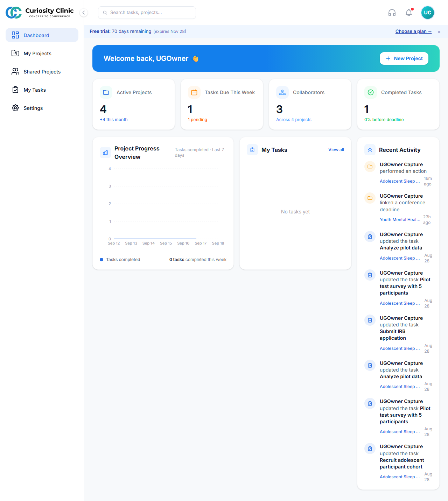The image size is (448, 501).
Task: Click the Curiosity Clinic logo
Action: pyautogui.click(x=40, y=13)
